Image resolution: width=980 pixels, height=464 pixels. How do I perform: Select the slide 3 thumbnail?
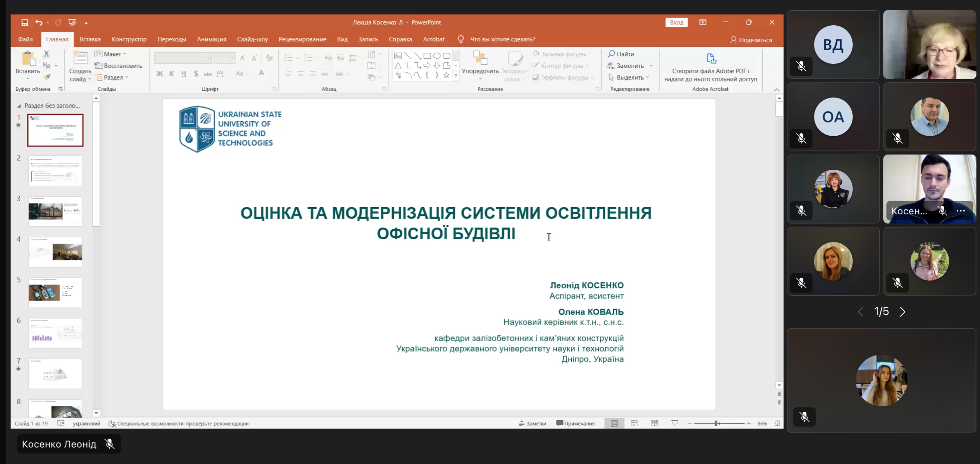(x=55, y=211)
